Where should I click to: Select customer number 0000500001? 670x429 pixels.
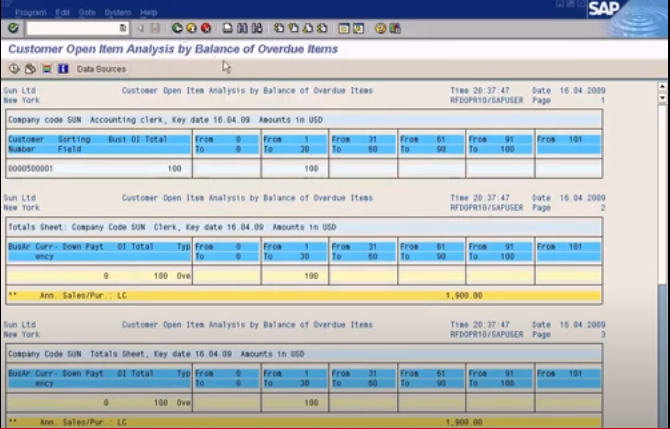click(31, 168)
